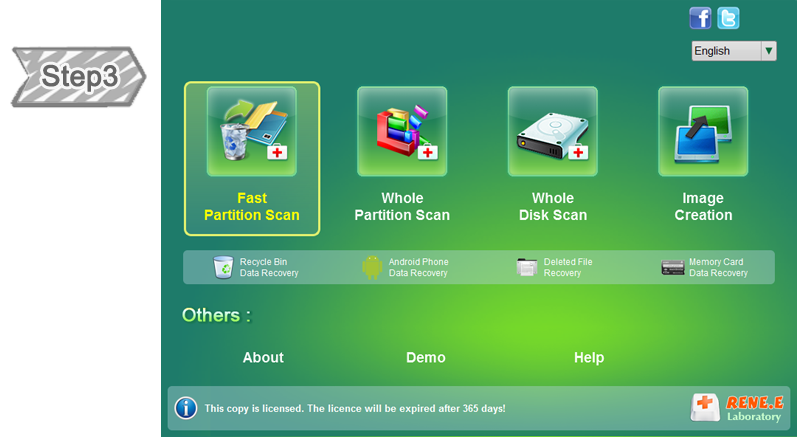807x437 pixels.
Task: Select the Whole Partition Scan icon
Action: tap(402, 132)
